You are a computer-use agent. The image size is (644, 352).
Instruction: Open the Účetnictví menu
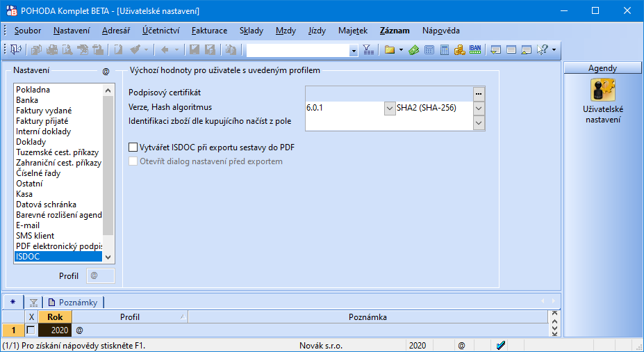[x=160, y=31]
